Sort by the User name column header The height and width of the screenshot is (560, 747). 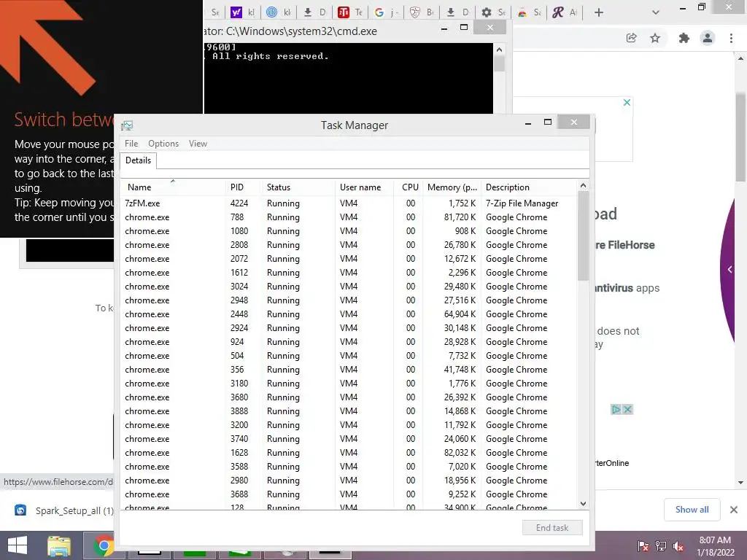[x=364, y=187]
